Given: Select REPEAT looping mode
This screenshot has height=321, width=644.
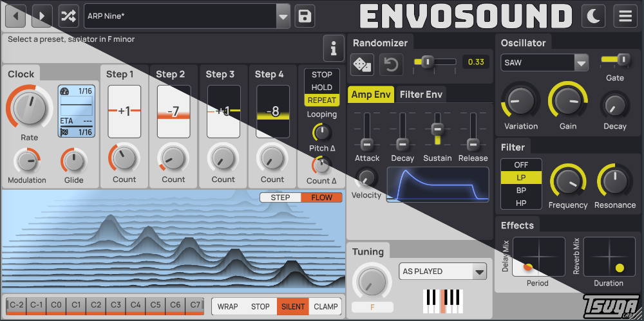Looking at the screenshot, I should pyautogui.click(x=322, y=100).
